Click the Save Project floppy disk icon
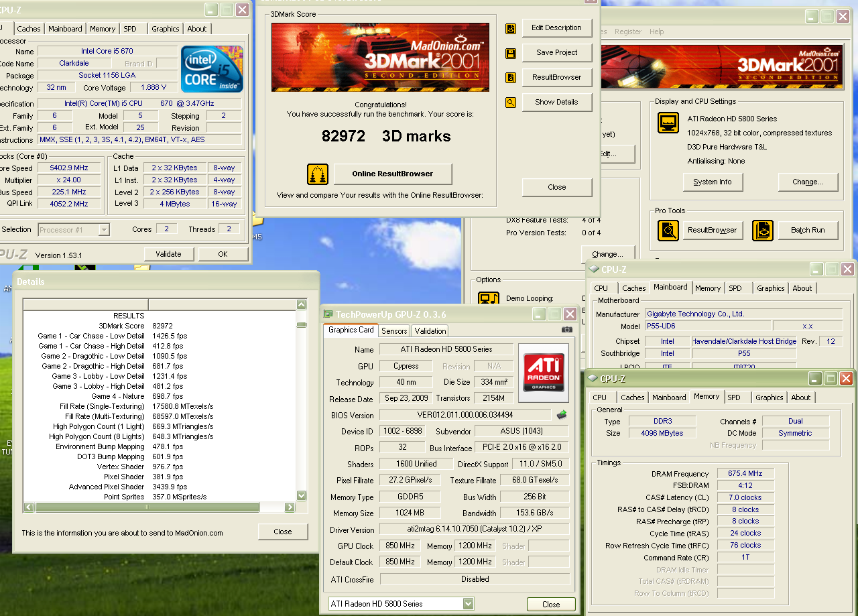858x616 pixels. pos(511,53)
